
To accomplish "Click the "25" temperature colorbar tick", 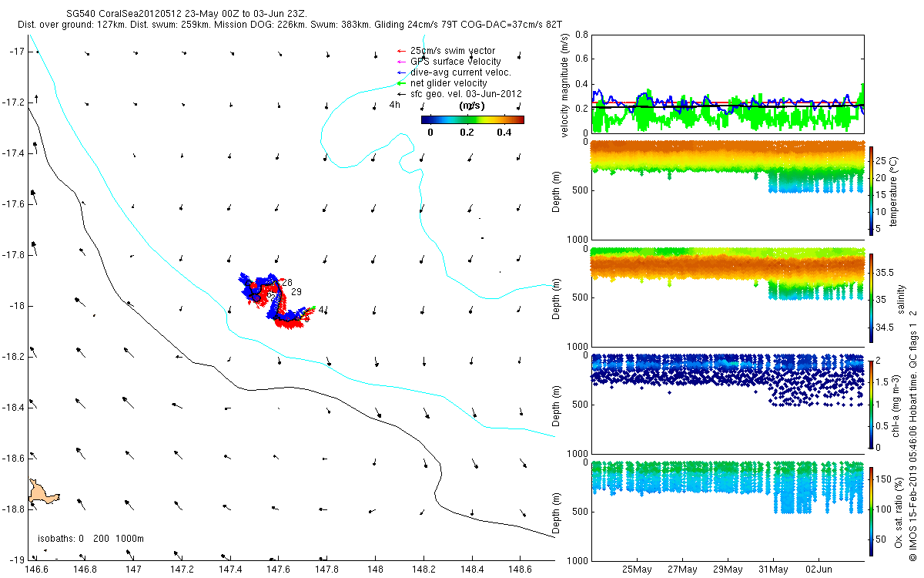I will tap(882, 161).
